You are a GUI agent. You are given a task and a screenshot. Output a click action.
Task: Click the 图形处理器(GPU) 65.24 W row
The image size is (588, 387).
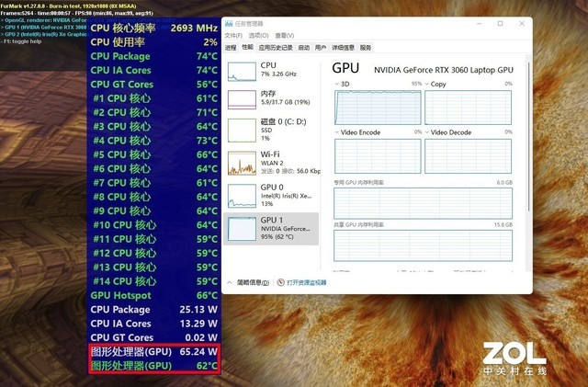(153, 352)
